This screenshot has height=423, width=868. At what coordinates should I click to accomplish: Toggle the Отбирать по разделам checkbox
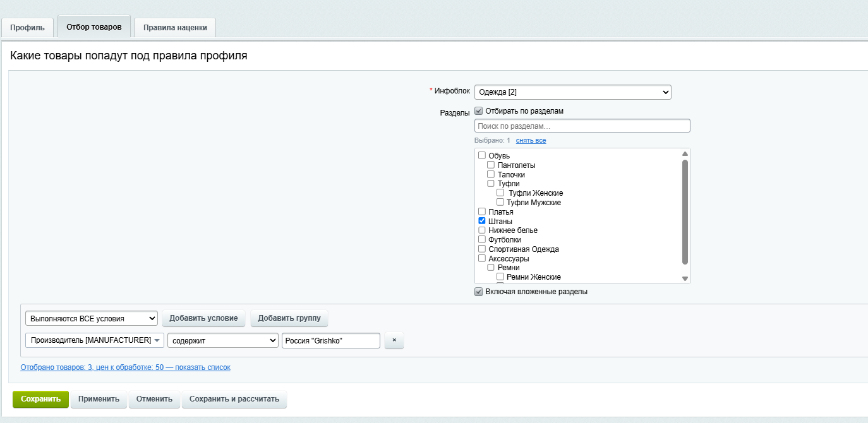coord(479,111)
